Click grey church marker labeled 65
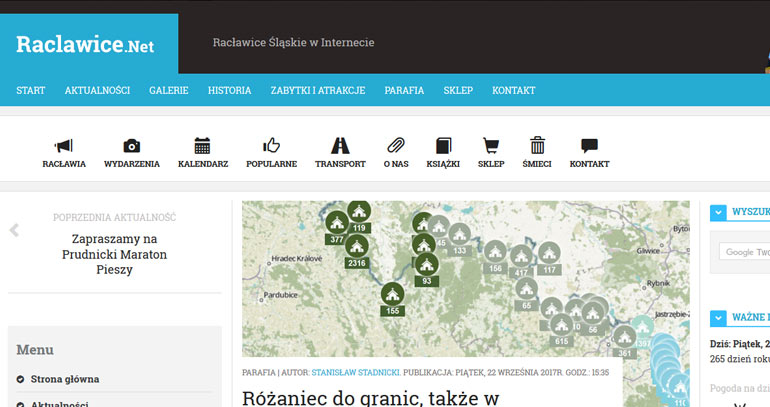 526,295
